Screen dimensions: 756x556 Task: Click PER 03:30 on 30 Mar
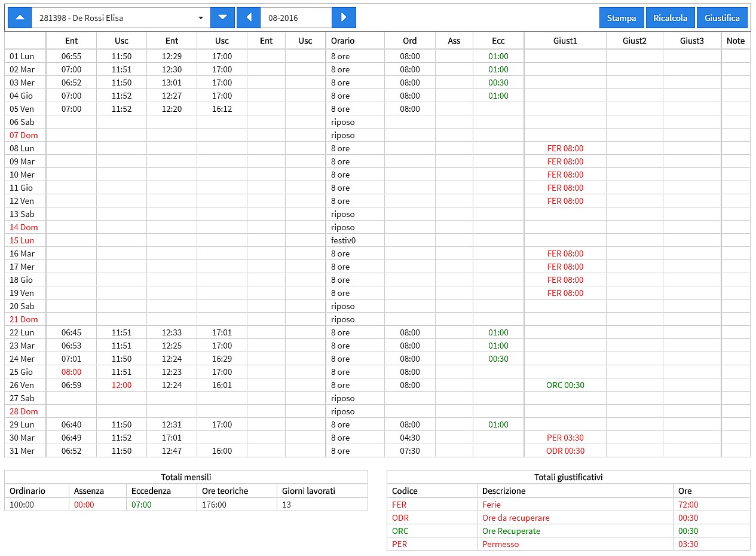click(x=565, y=438)
